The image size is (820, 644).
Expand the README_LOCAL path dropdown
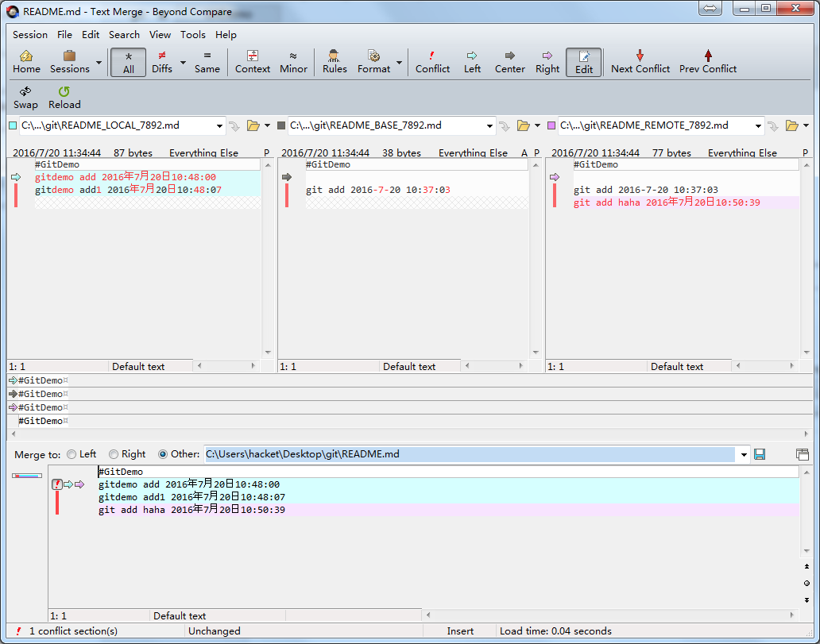coord(219,126)
